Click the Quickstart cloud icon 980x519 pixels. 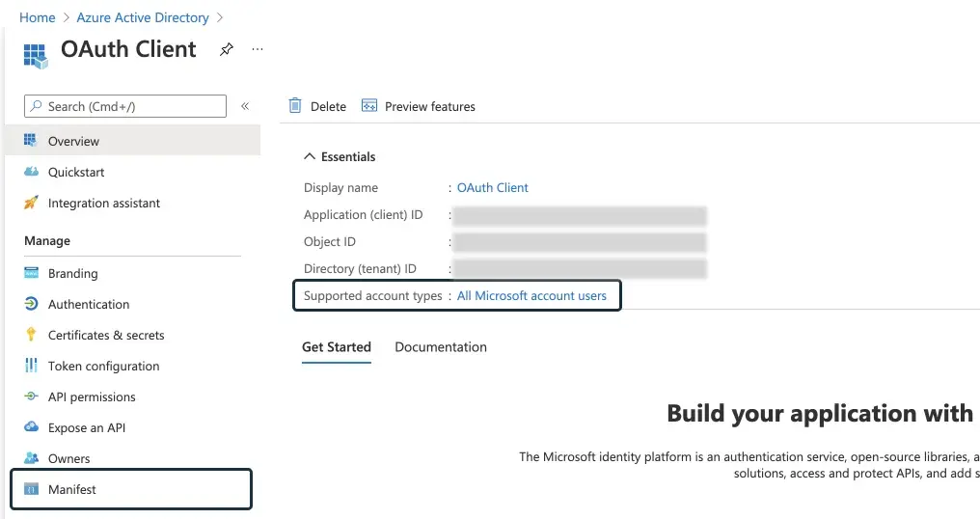tap(31, 172)
